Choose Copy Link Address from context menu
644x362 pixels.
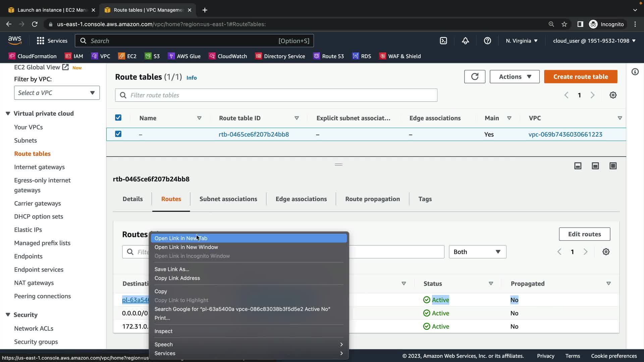coord(177,278)
